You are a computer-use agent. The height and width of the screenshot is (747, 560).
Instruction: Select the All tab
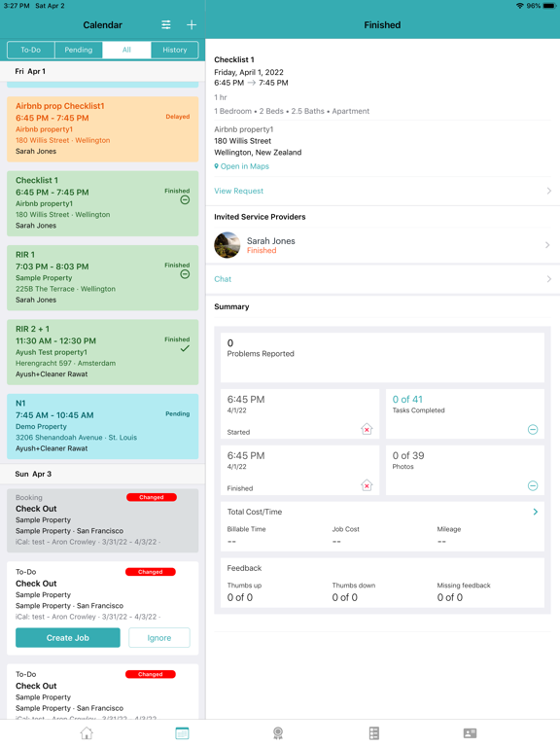pyautogui.click(x=126, y=50)
